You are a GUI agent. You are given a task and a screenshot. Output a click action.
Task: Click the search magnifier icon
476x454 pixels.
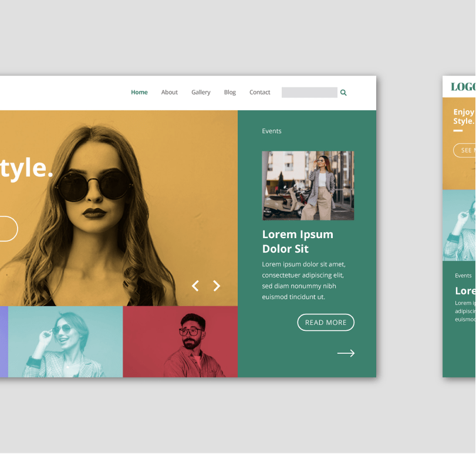pyautogui.click(x=343, y=92)
